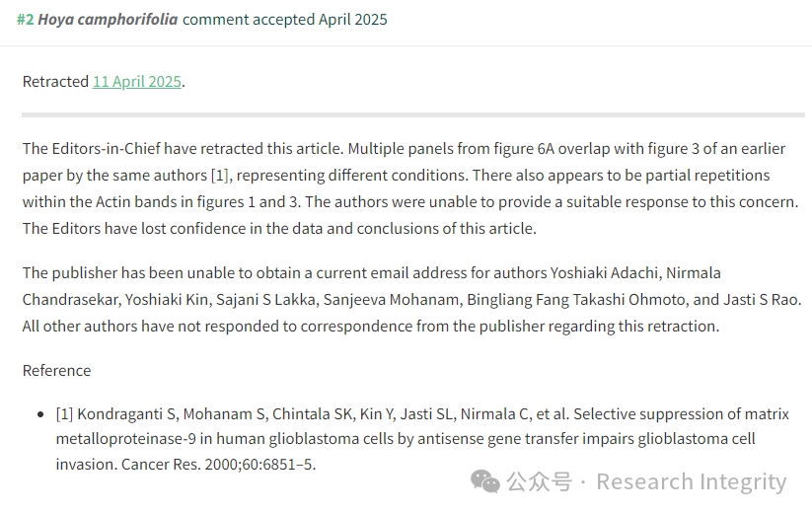The image size is (812, 514).
Task: Click the bullet point before reference [1]
Action: pos(40,414)
